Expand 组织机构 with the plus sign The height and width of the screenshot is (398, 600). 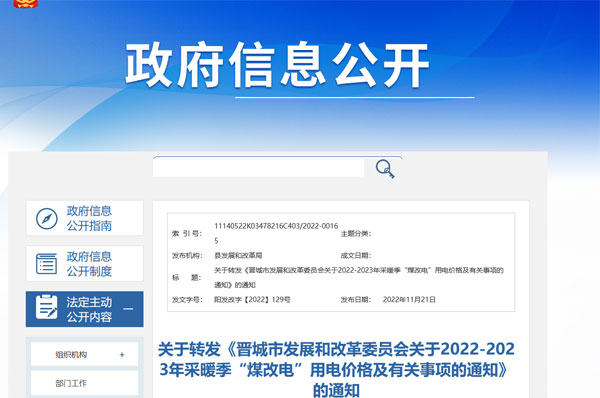click(x=122, y=355)
